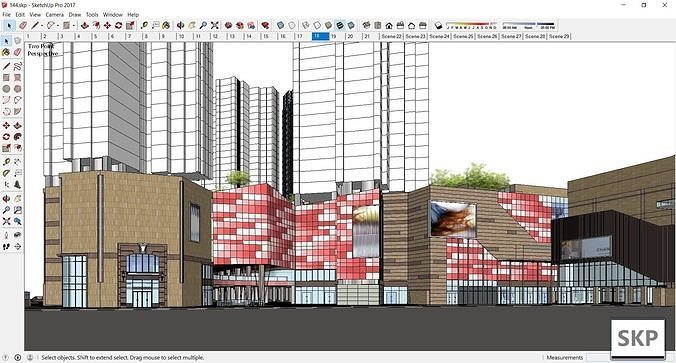Expand the Arc tool dropdown arrow

click(58, 25)
